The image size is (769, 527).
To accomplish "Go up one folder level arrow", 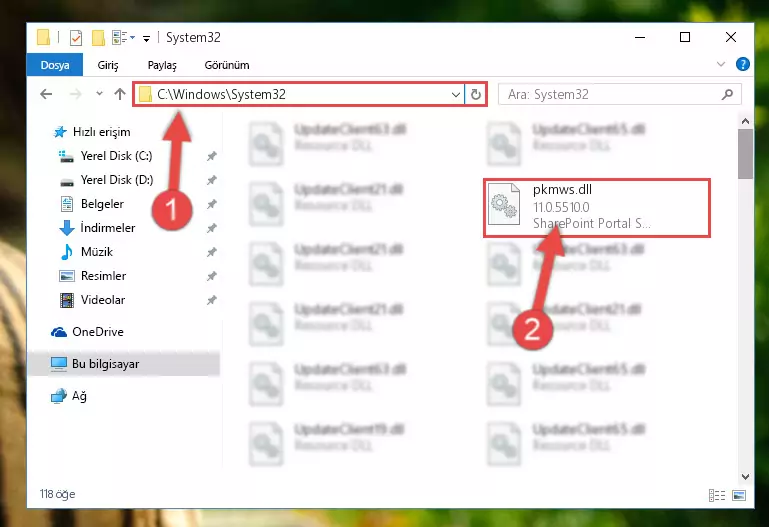I will 120,94.
